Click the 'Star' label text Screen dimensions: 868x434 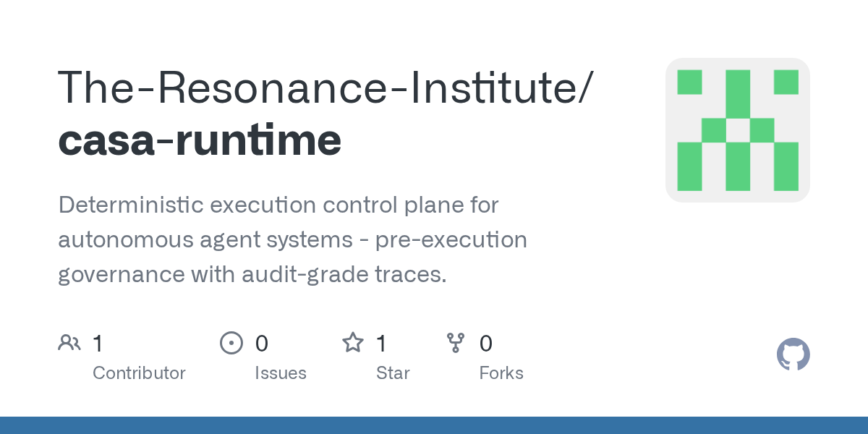(x=393, y=373)
